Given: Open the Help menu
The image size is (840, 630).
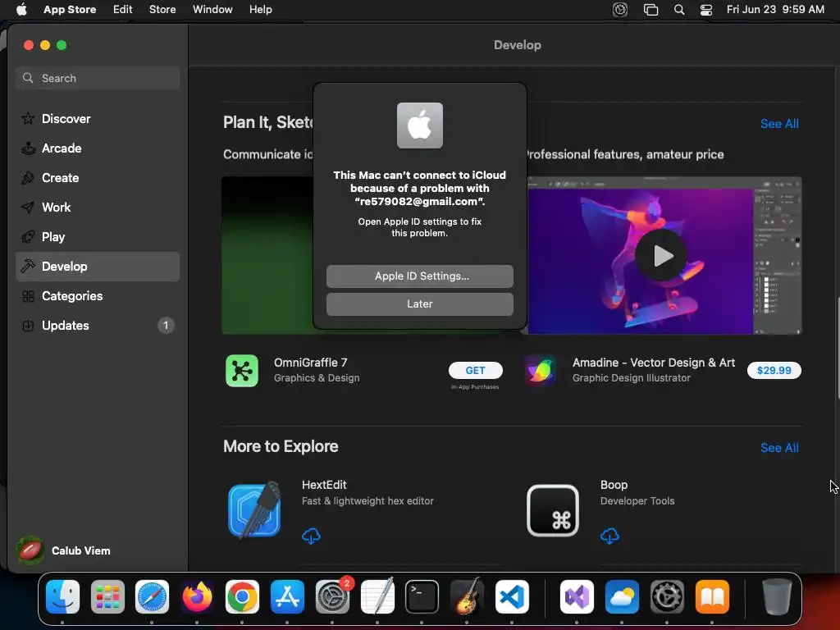Looking at the screenshot, I should 260,10.
